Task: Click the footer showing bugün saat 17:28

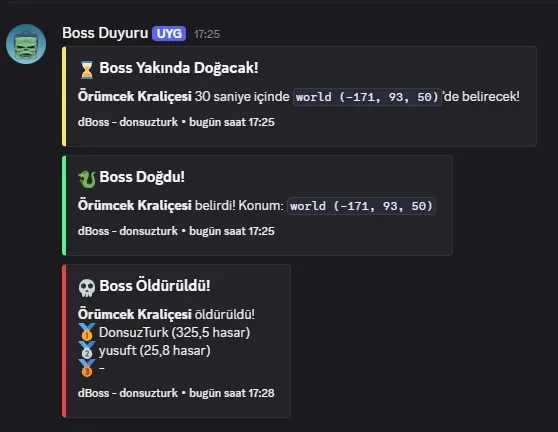Action: (176, 393)
